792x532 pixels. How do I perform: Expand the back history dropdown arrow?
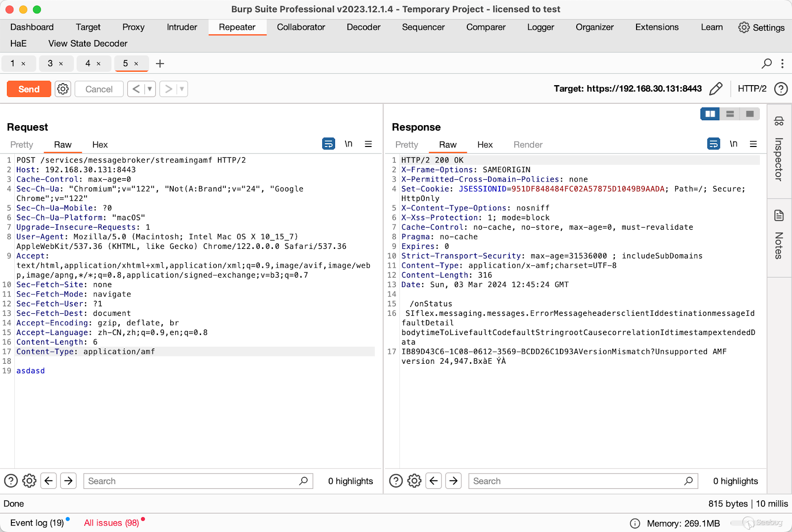tap(149, 89)
